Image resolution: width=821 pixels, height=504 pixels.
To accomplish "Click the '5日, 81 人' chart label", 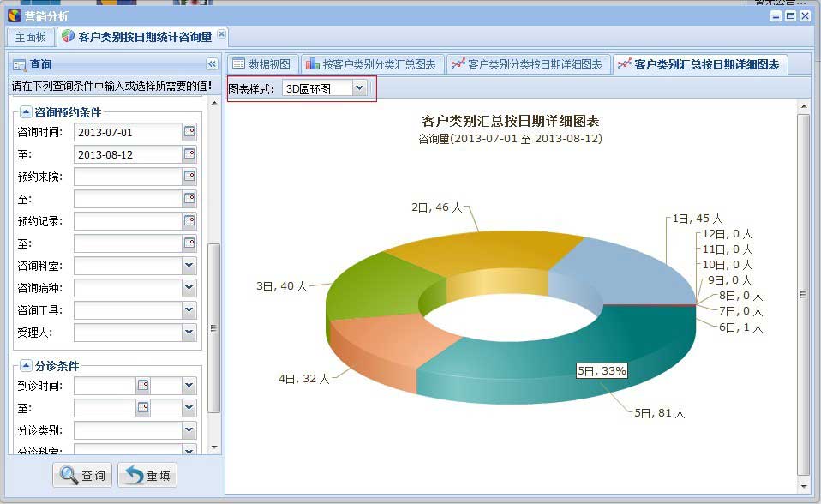I will [x=660, y=413].
